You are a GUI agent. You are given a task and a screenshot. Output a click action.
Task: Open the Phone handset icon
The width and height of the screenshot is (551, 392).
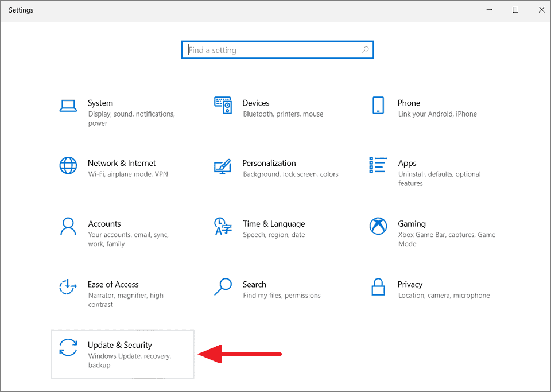tap(378, 106)
